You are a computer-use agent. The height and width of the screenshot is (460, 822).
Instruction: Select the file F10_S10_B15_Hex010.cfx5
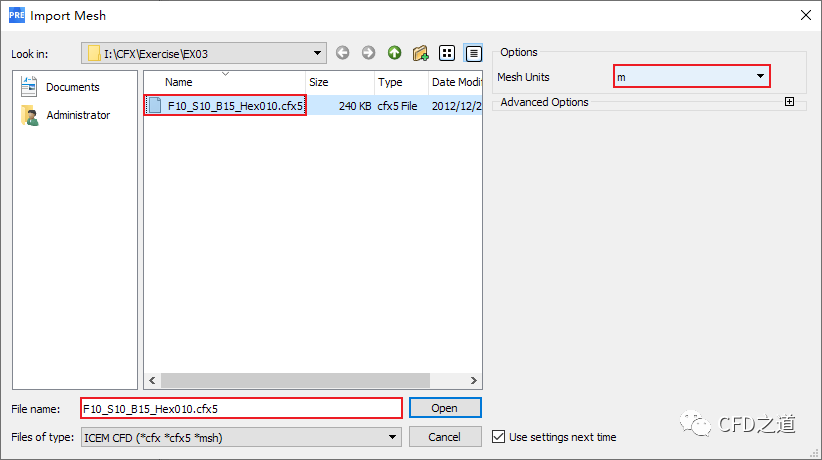point(225,105)
